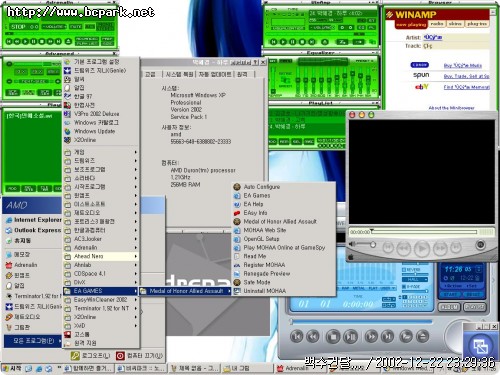The height and width of the screenshot is (375, 500).
Task: Open Outlook Express from Start menu
Action: pos(33,230)
